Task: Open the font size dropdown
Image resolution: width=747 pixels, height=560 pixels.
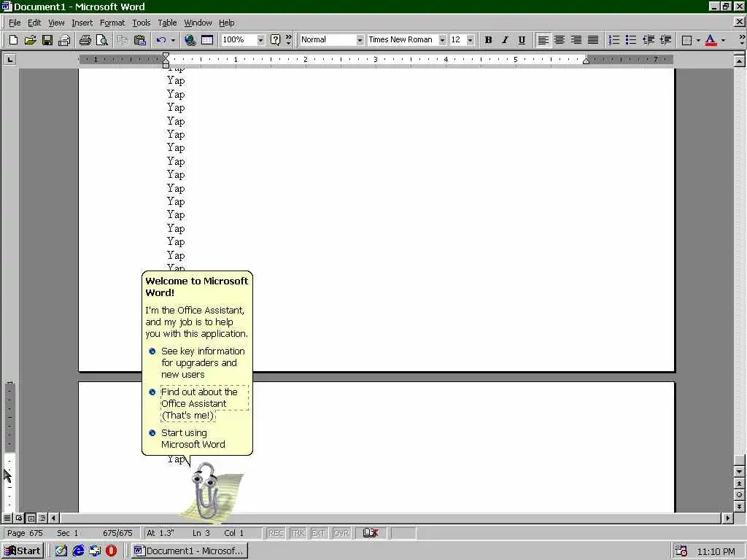Action: pyautogui.click(x=471, y=40)
